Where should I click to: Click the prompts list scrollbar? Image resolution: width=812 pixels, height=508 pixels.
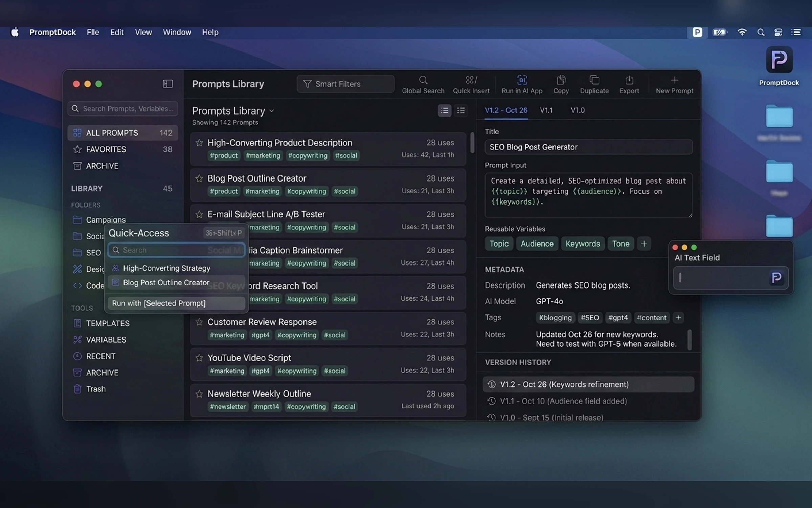click(x=472, y=142)
